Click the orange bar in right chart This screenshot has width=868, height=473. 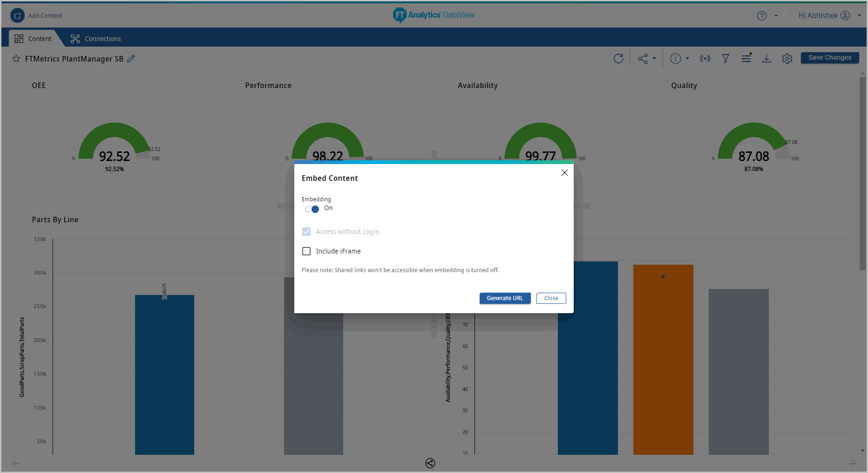click(663, 360)
